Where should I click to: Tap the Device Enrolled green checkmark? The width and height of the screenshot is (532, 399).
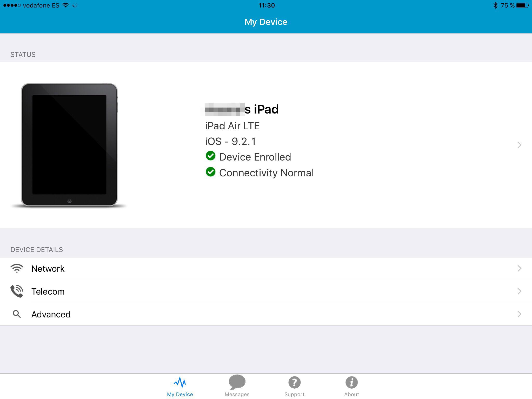[x=210, y=156]
